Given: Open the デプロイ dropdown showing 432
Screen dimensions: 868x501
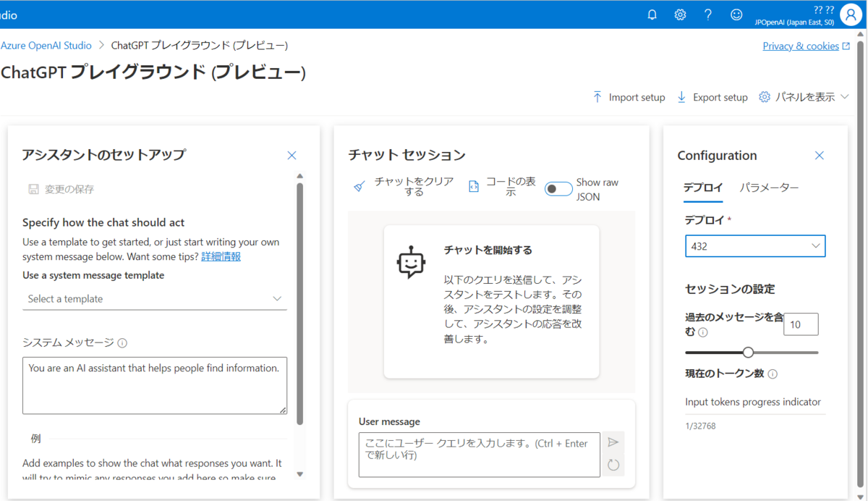Looking at the screenshot, I should tap(755, 246).
